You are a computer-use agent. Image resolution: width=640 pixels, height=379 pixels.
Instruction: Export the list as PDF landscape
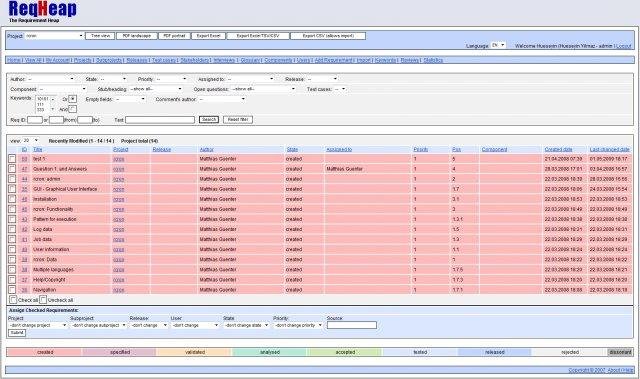(137, 36)
